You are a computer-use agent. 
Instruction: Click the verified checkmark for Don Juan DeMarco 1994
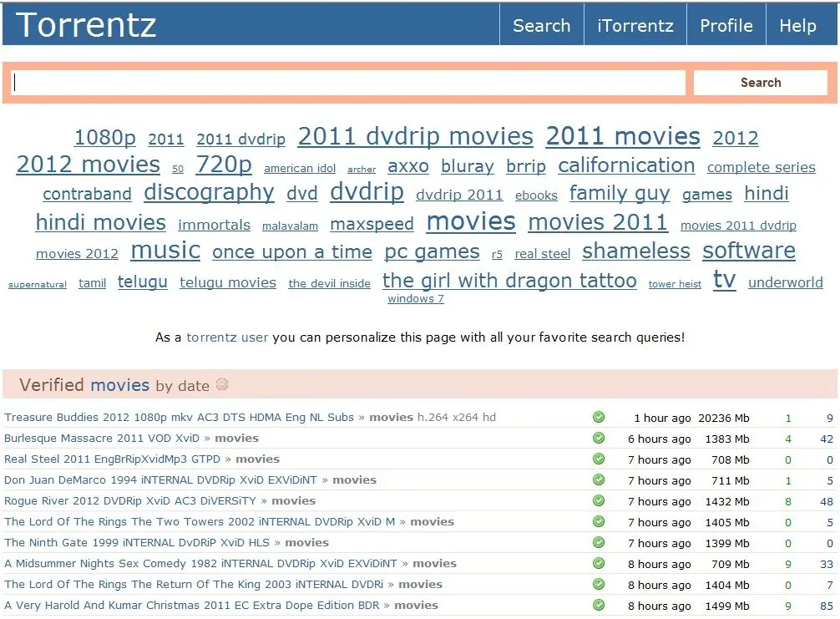[x=599, y=479]
